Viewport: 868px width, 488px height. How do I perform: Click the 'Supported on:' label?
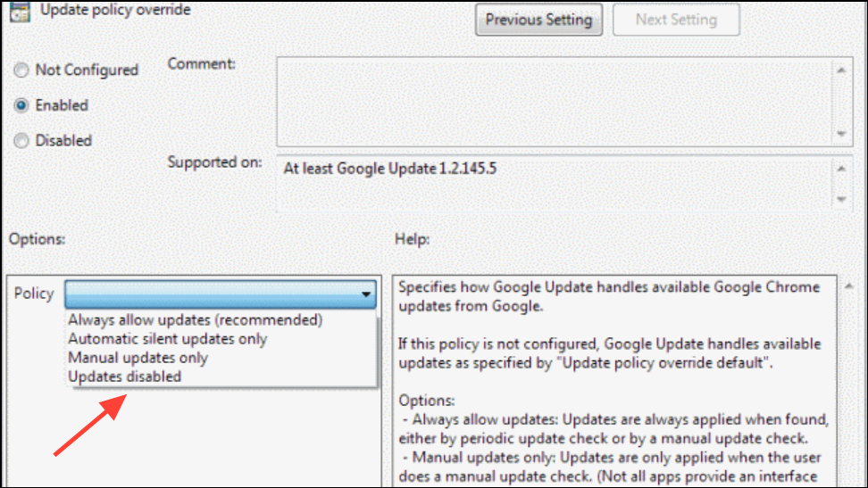click(x=215, y=162)
